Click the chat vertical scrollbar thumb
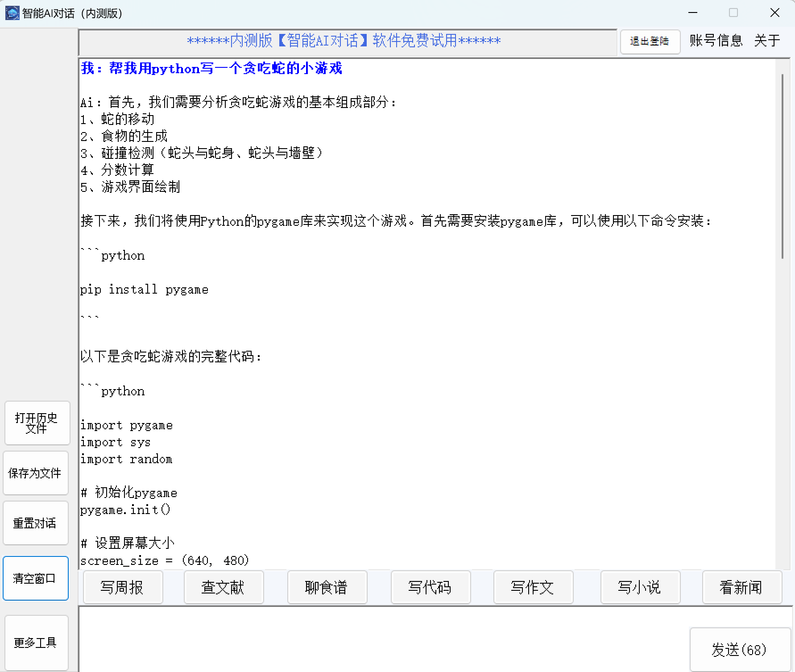 (x=783, y=166)
